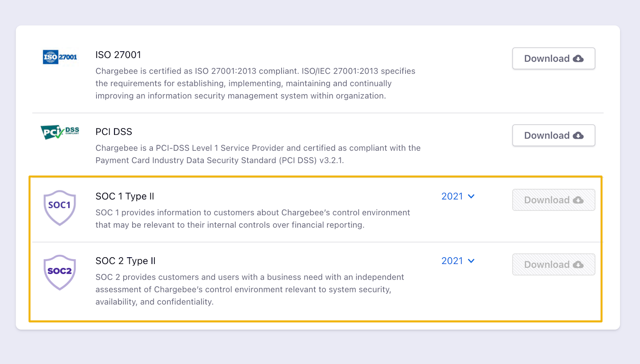
Task: Click cloud download icon for ISO 27001
Action: pyautogui.click(x=578, y=59)
